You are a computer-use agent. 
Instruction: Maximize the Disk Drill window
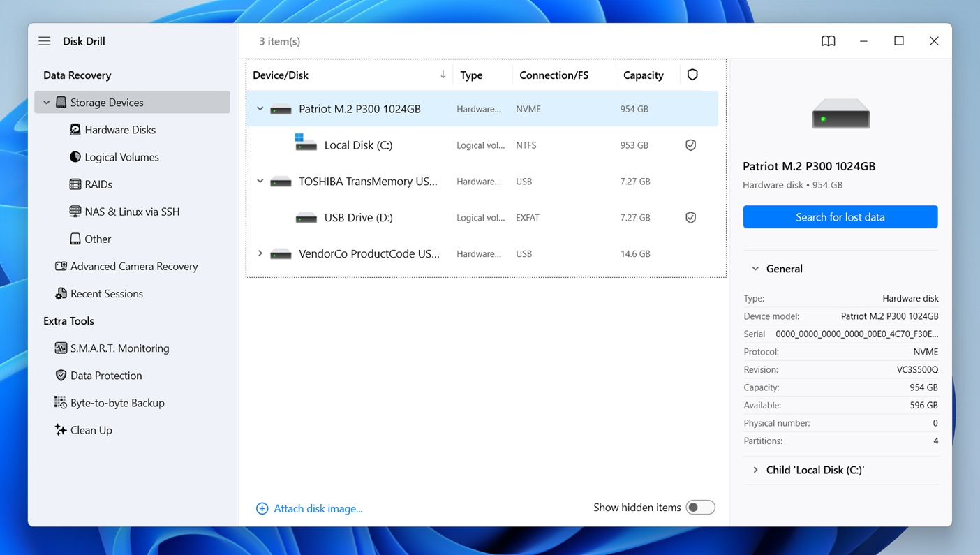click(898, 41)
